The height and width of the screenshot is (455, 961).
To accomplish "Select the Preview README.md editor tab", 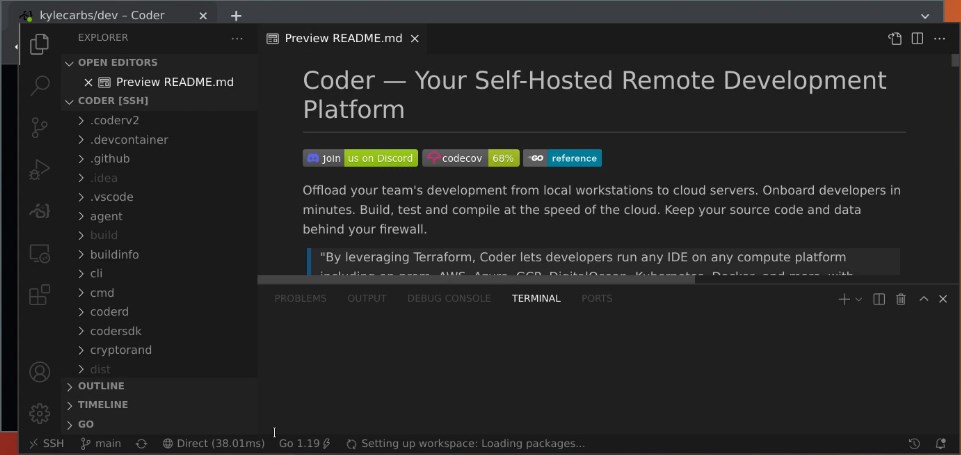I will tap(343, 39).
